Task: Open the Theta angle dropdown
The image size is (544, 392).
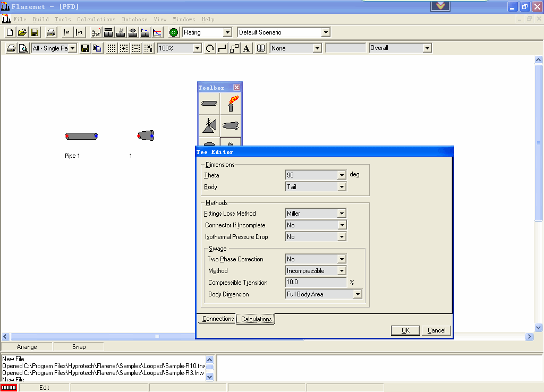Action: click(342, 175)
